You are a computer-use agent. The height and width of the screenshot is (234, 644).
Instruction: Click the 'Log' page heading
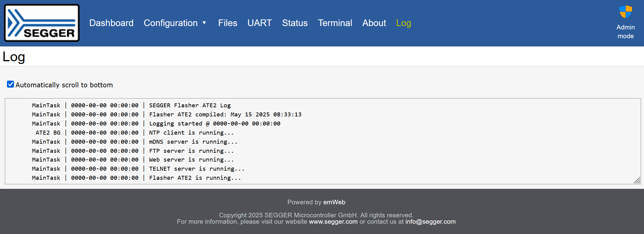(x=14, y=57)
